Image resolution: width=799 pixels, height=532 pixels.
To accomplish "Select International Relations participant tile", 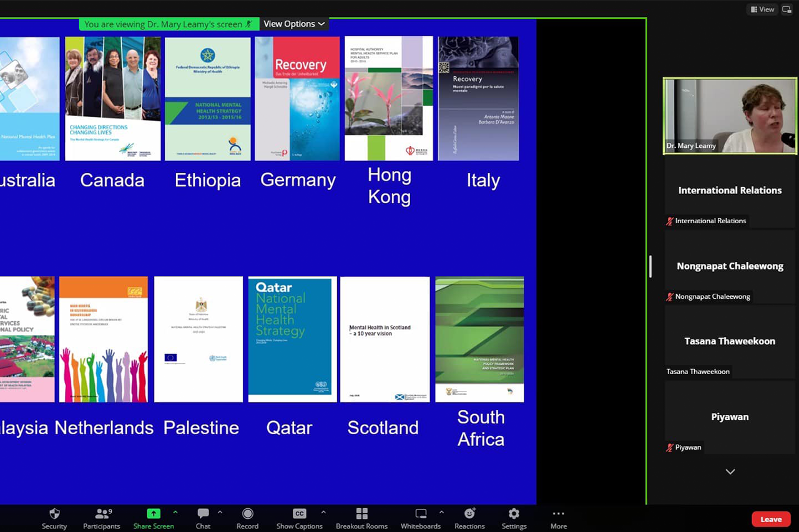I will [x=730, y=191].
